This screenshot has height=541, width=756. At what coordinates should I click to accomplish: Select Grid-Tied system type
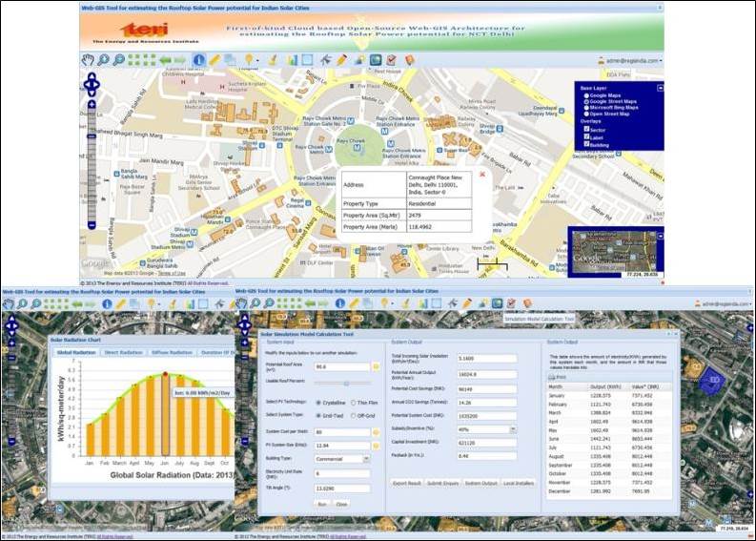pos(318,415)
